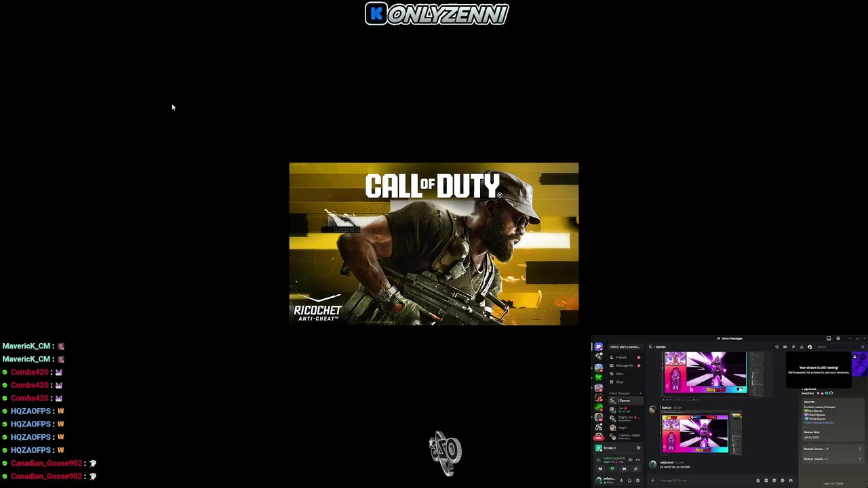Open sticker picker in message bar
868x488 pixels.
pyautogui.click(x=774, y=481)
